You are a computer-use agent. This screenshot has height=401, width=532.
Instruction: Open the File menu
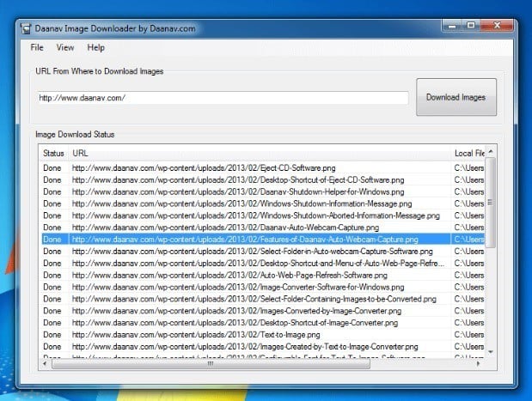(37, 47)
